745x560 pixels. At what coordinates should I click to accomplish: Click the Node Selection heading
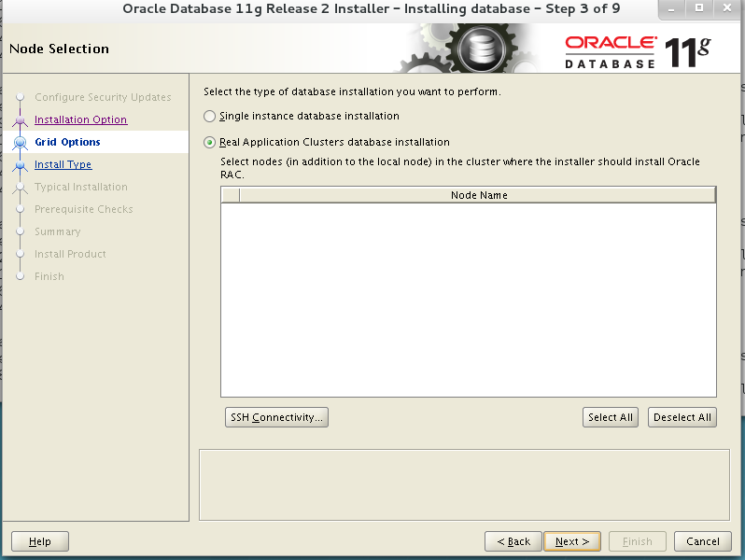click(x=60, y=49)
